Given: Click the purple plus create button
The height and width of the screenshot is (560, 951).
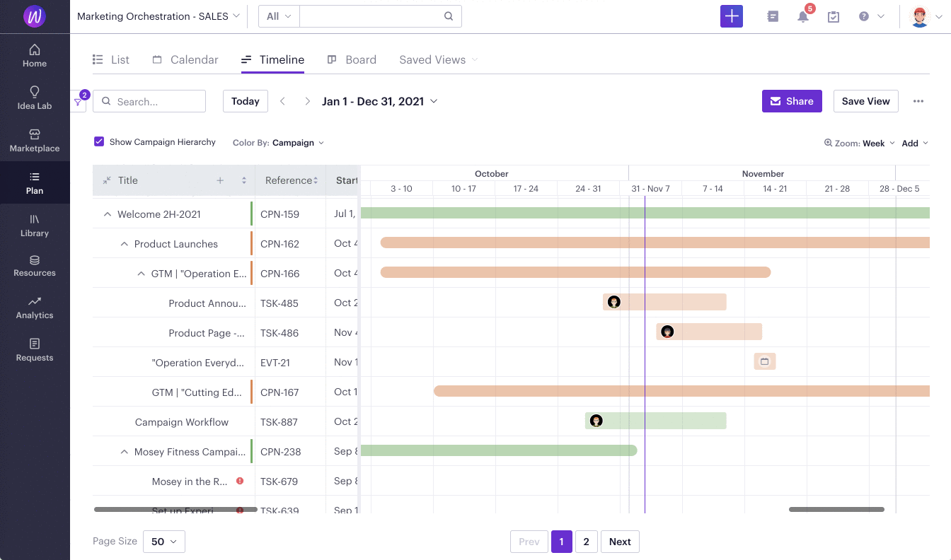Looking at the screenshot, I should [x=732, y=16].
